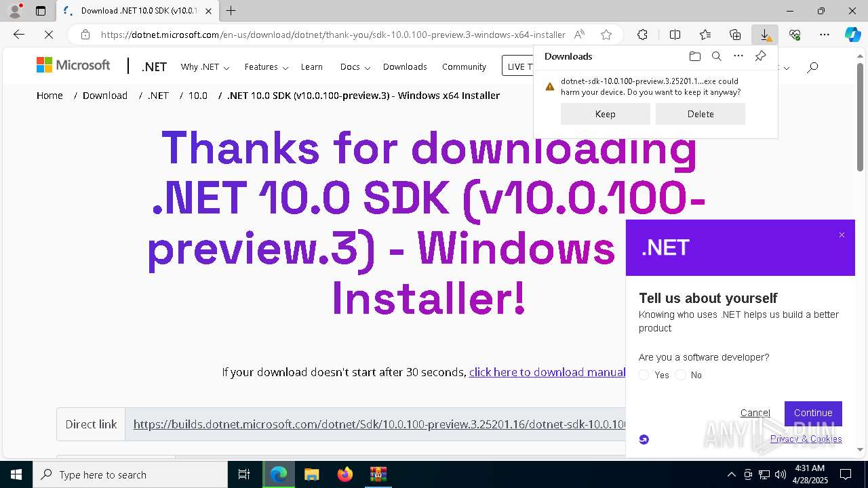This screenshot has height=488, width=868.
Task: Click the Keep button for the download
Action: (605, 114)
